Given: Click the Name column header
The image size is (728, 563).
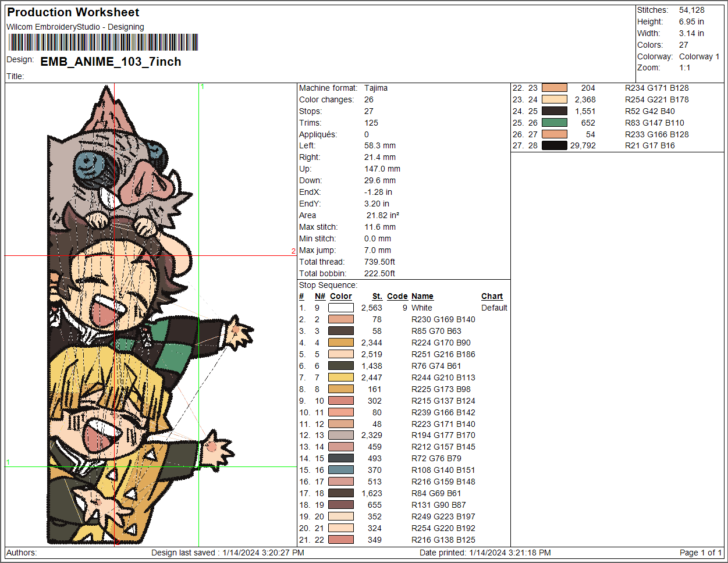Looking at the screenshot, I should (x=422, y=296).
